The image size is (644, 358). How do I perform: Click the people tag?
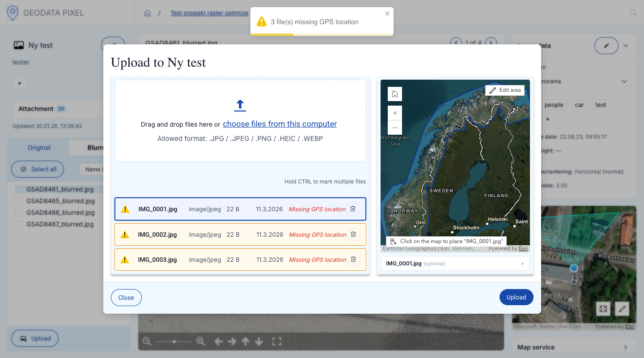[x=554, y=105]
